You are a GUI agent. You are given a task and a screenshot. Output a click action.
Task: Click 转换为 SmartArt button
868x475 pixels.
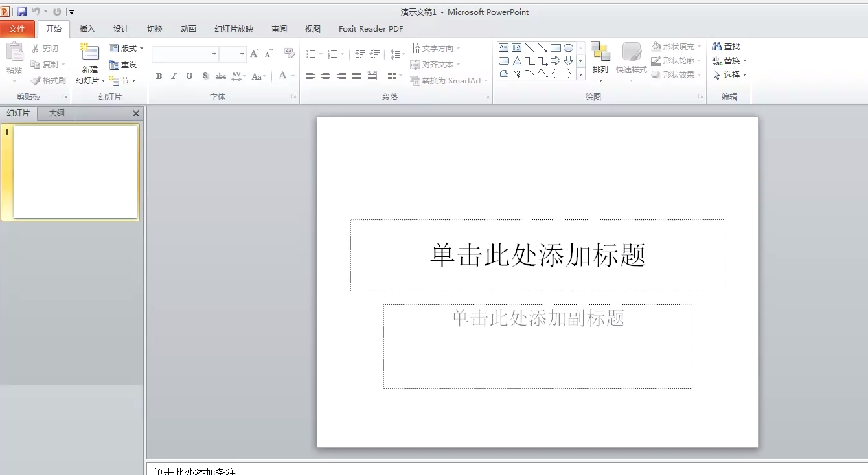(449, 81)
